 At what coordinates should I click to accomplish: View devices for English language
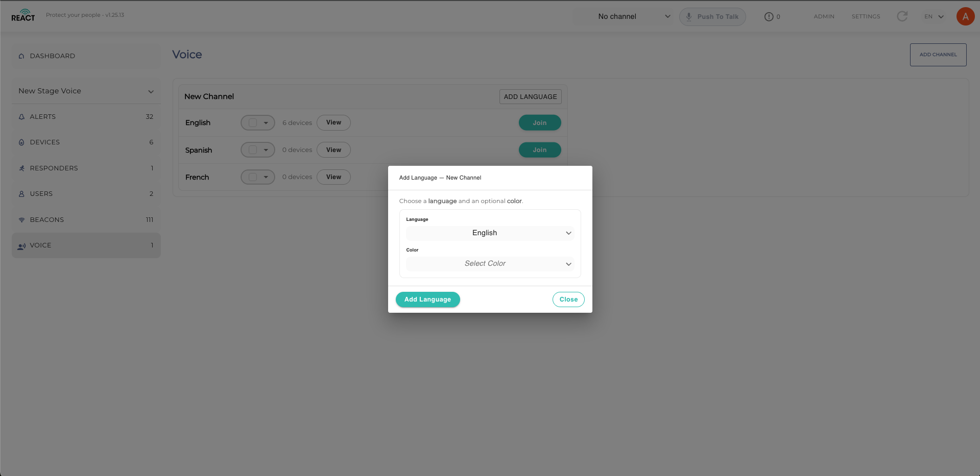tap(333, 122)
